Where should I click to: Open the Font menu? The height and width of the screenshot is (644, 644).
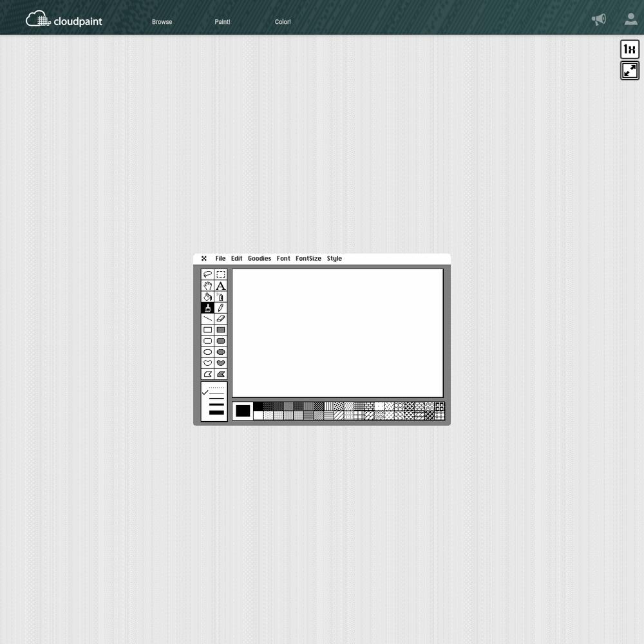point(283,258)
